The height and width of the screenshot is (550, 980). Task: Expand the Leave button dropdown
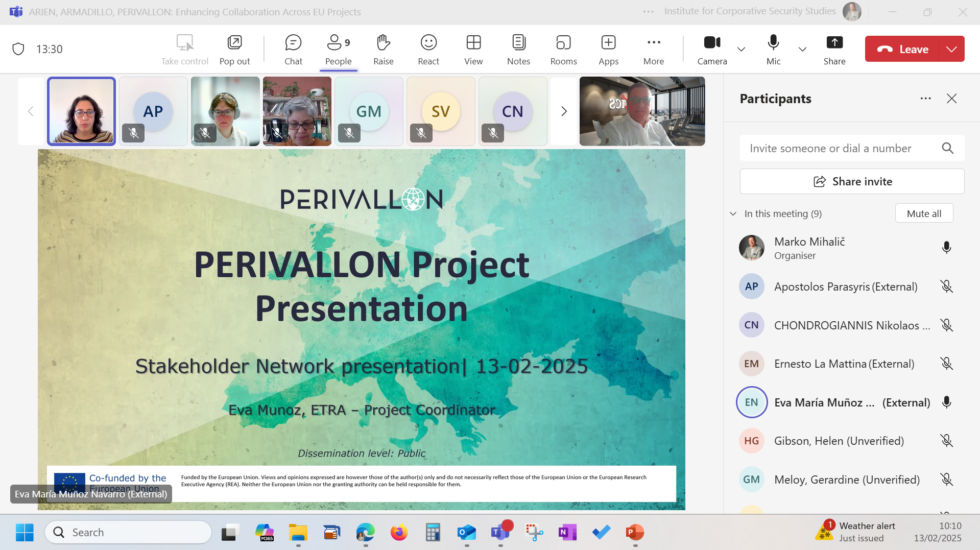(951, 49)
